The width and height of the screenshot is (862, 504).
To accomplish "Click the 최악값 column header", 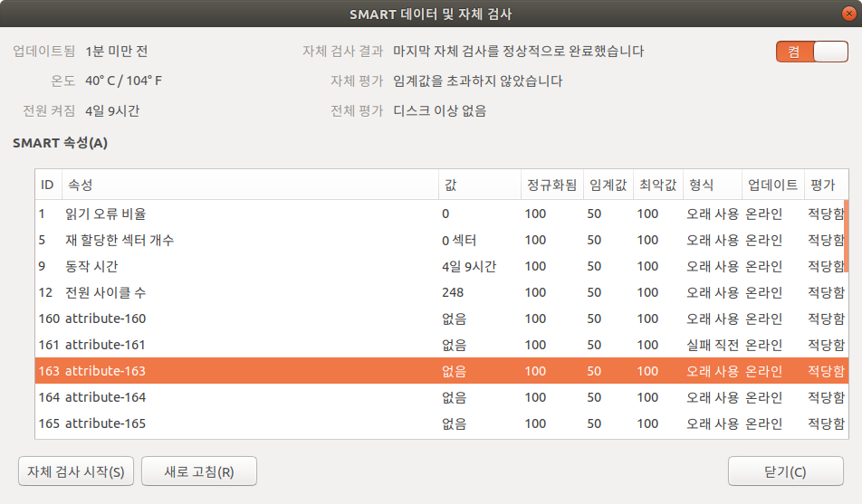I will (658, 185).
